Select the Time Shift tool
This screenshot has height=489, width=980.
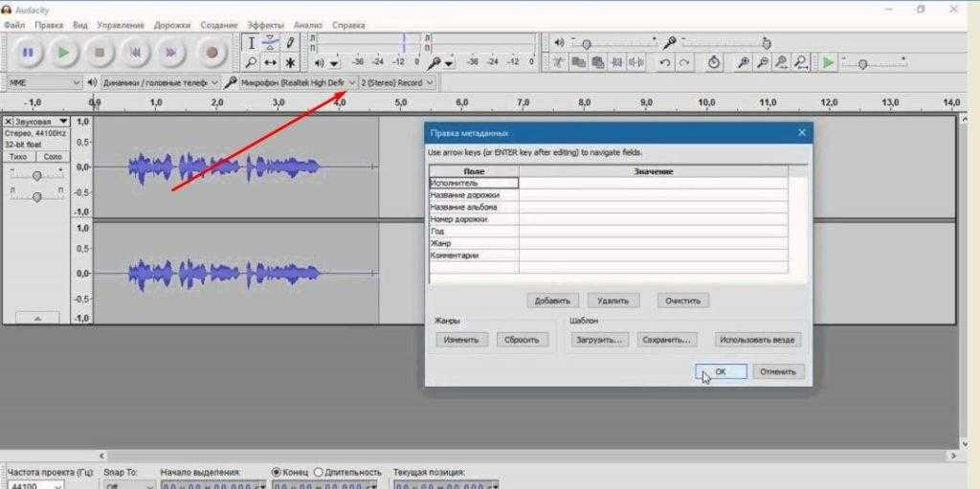coord(271,63)
